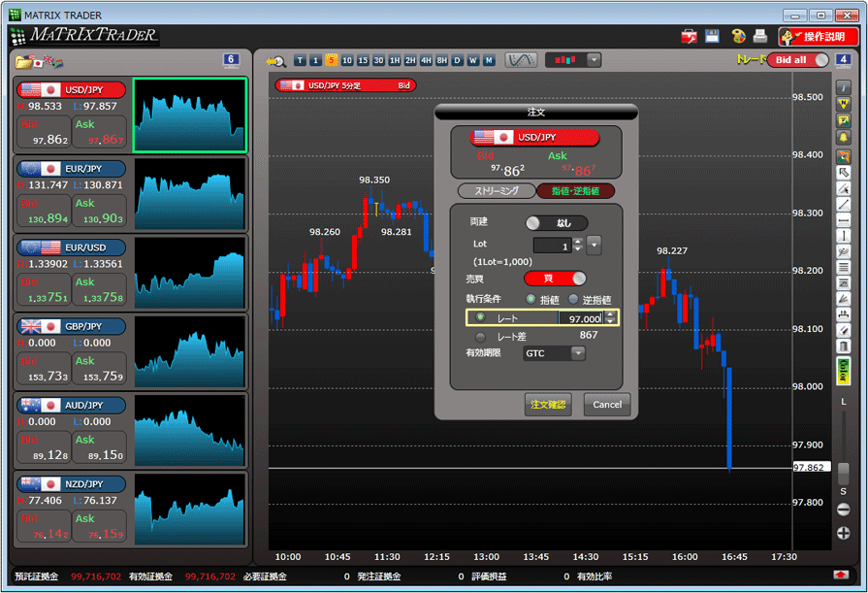Switch to the ストリーミング tab
Viewport: 868px width, 593px height.
[x=497, y=190]
